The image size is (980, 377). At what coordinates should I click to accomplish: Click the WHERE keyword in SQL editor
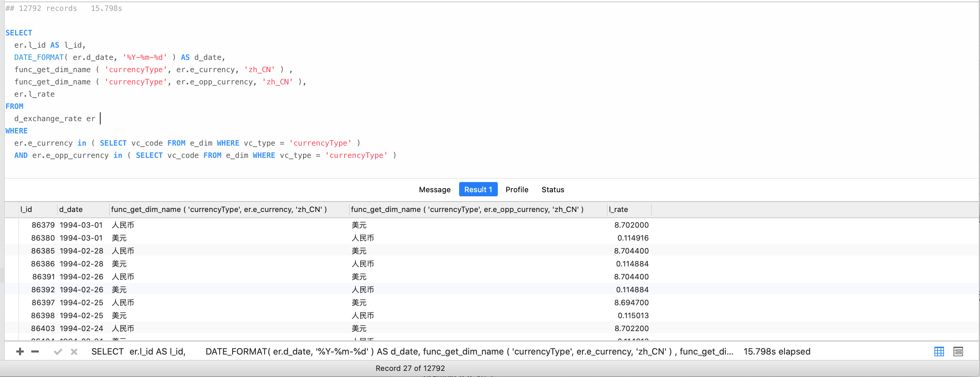(16, 131)
